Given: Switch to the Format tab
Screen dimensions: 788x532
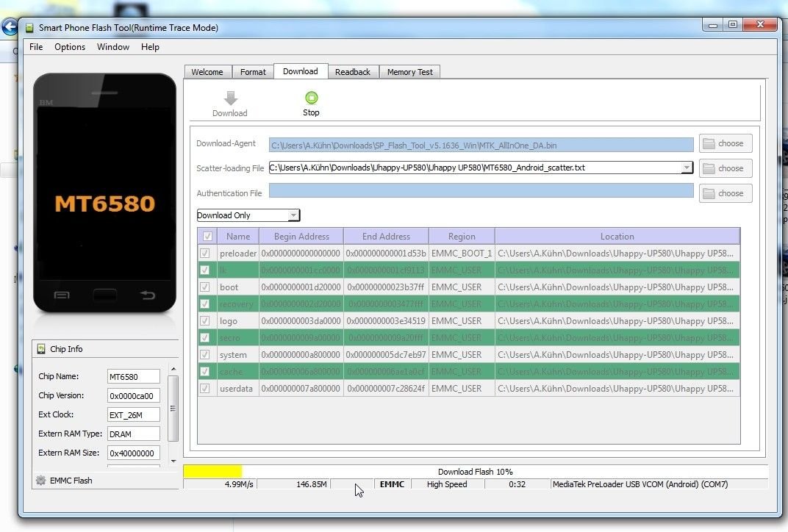Looking at the screenshot, I should (x=253, y=72).
